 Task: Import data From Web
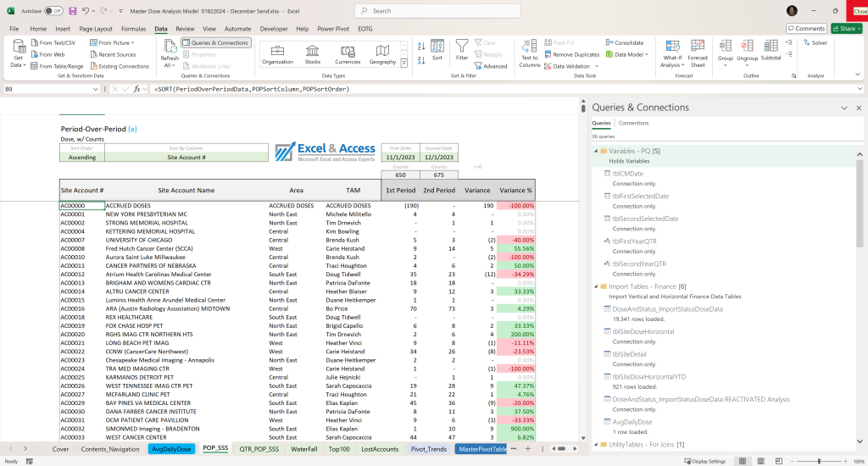coord(47,54)
